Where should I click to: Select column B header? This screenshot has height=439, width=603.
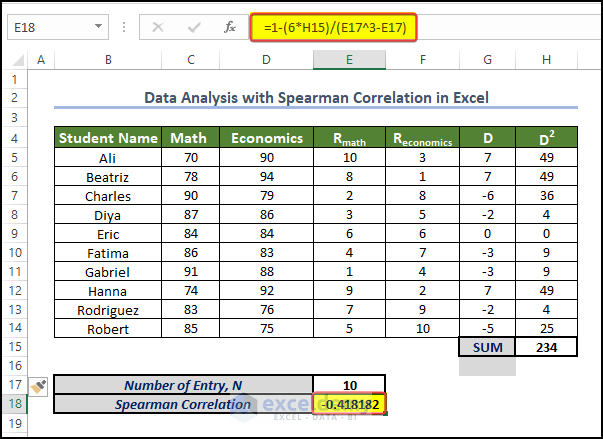(107, 61)
